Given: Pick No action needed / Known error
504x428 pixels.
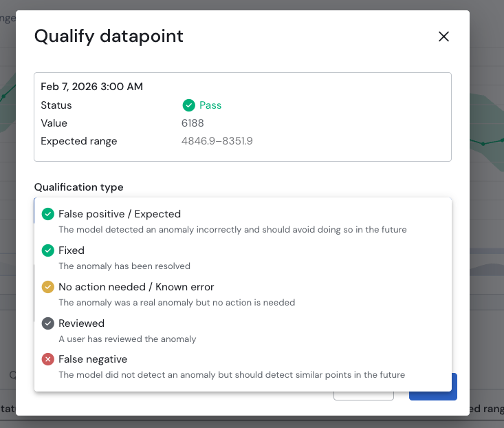Looking at the screenshot, I should [x=243, y=294].
